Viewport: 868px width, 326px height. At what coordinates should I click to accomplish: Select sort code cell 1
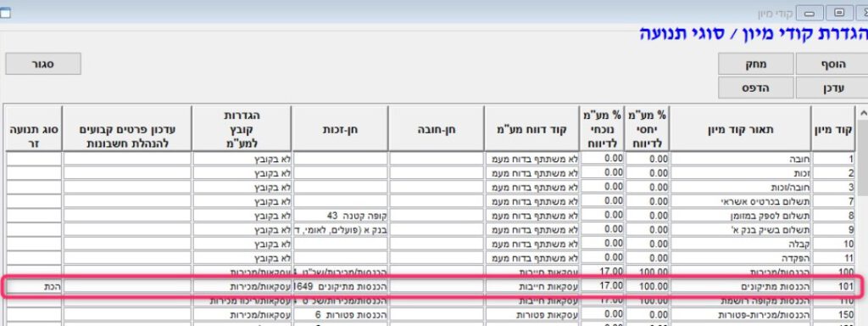click(x=834, y=159)
